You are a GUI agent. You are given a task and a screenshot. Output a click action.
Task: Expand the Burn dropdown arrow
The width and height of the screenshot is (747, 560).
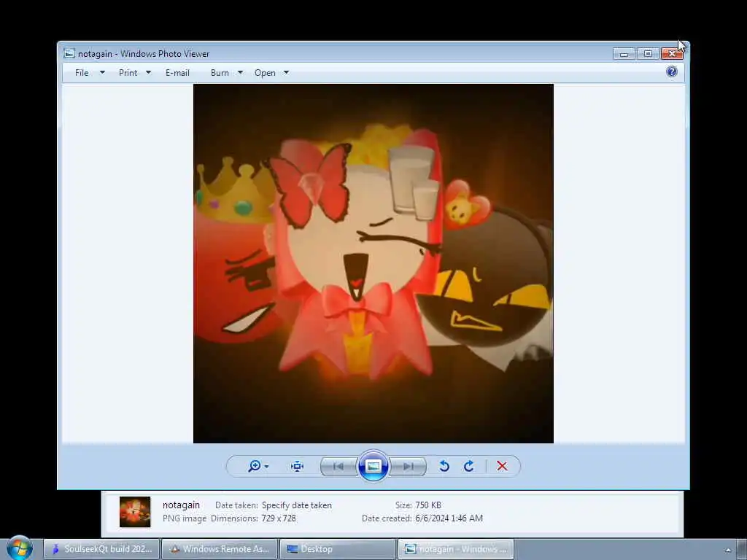coord(240,73)
